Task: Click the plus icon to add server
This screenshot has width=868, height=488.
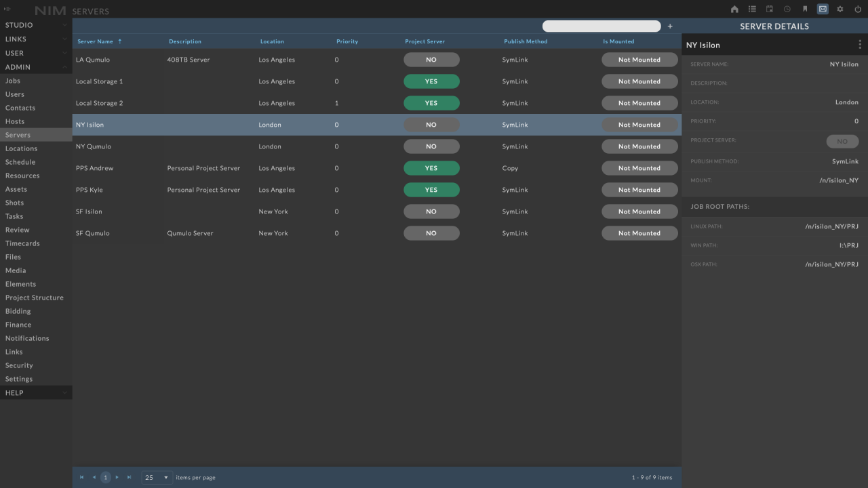Action: (670, 26)
